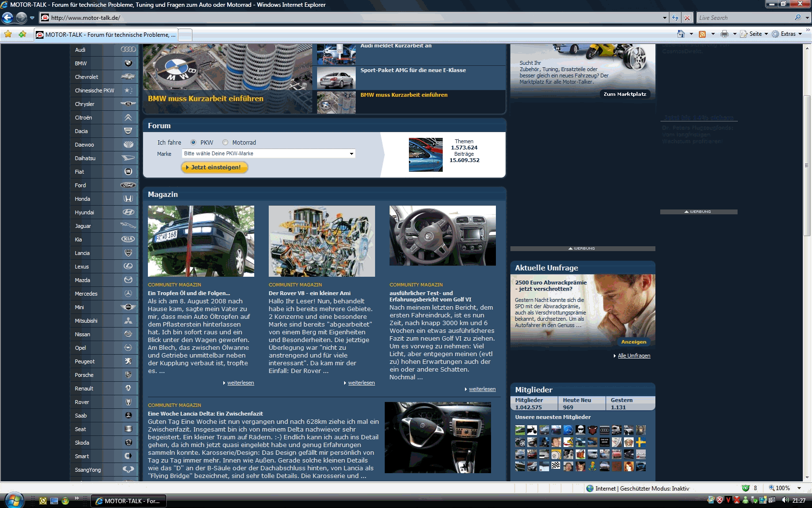Click the Mitsubishi diamonds logo icon
Viewport: 812px width, 508px height.
(x=128, y=320)
